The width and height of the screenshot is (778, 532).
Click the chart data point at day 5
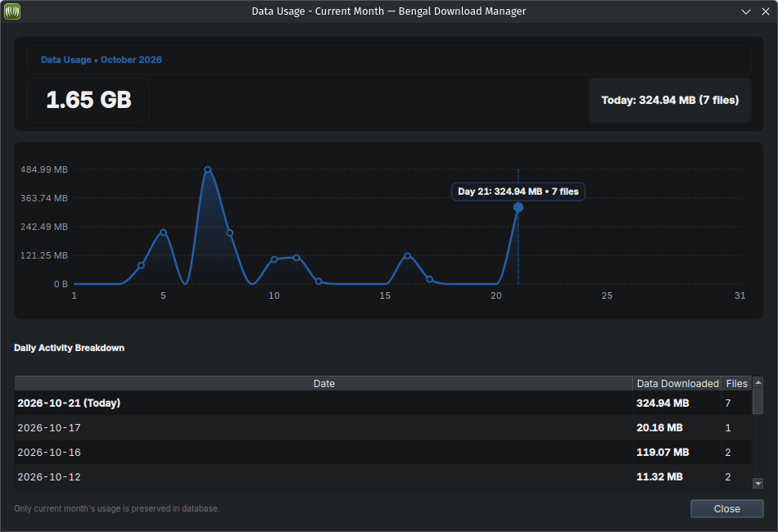click(x=163, y=232)
